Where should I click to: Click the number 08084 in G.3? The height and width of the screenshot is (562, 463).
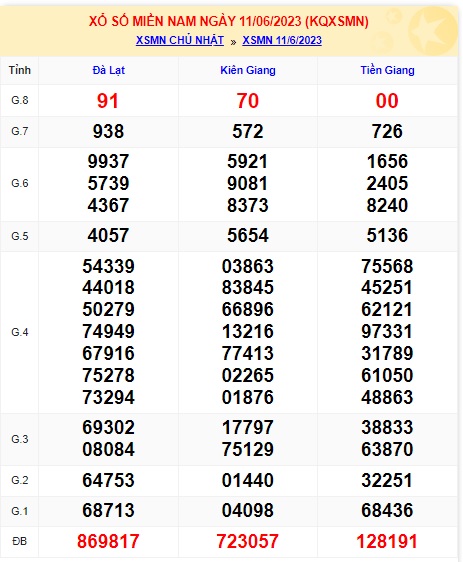click(108, 449)
